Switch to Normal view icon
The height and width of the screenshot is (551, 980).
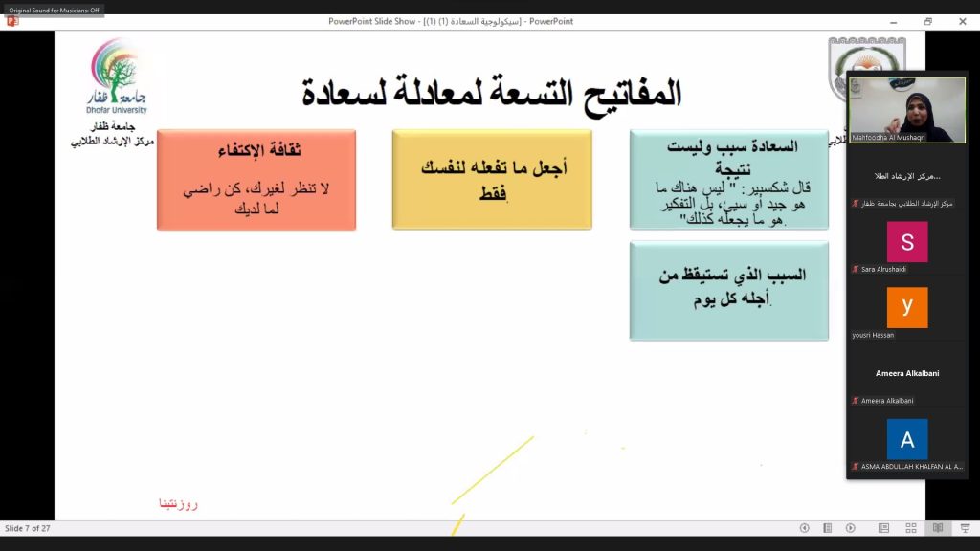pyautogui.click(x=884, y=528)
